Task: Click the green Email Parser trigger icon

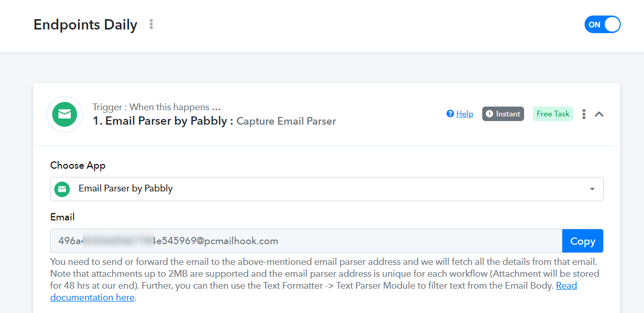Action: point(65,114)
